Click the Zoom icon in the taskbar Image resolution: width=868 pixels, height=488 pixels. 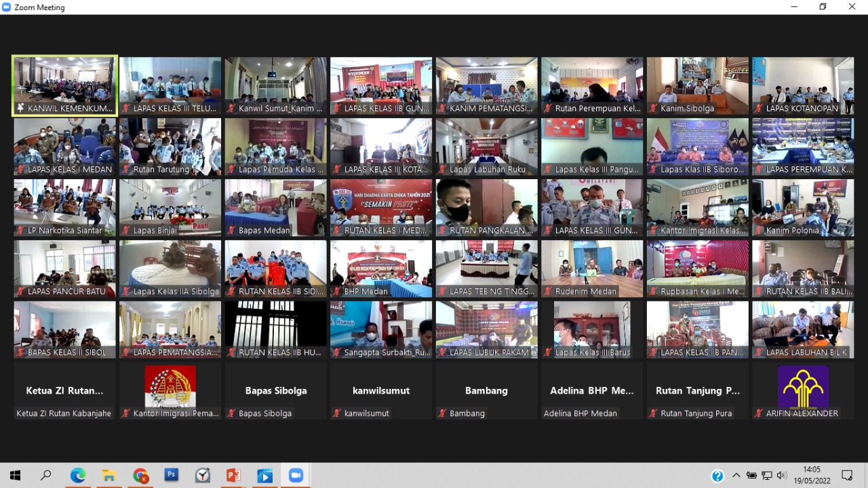[x=296, y=476]
